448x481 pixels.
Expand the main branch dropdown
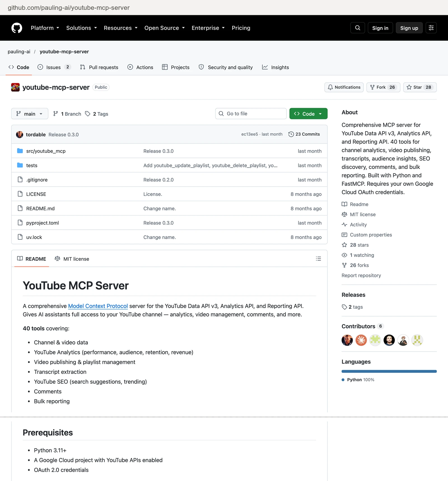pyautogui.click(x=30, y=114)
